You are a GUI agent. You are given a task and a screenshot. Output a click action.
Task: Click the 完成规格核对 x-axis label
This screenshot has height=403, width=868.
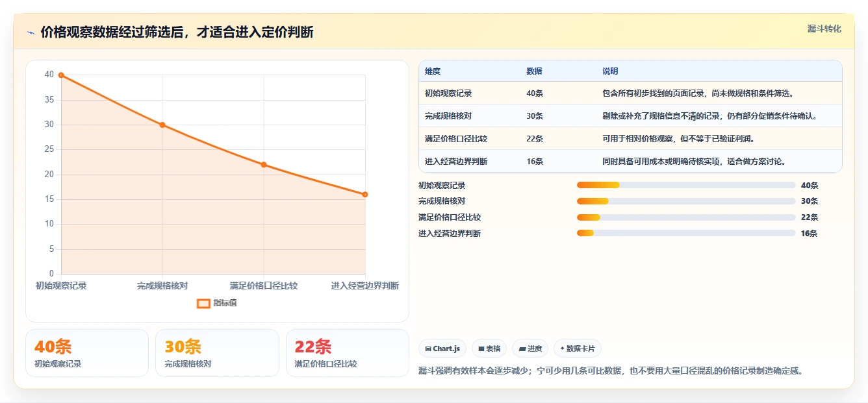162,286
